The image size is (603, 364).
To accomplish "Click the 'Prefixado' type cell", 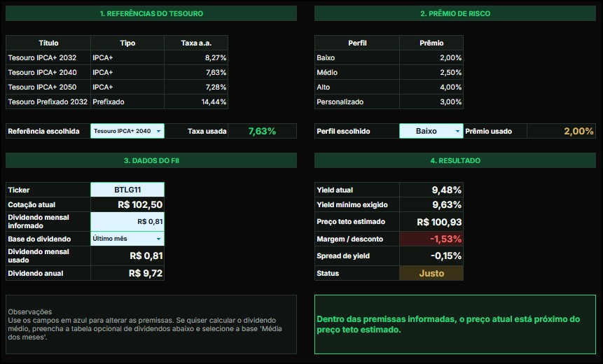I will pos(127,102).
